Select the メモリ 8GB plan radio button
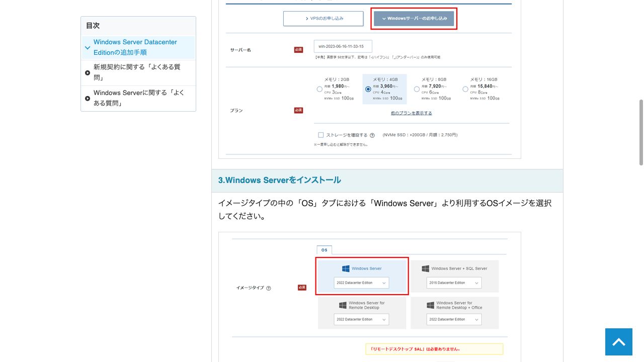The width and height of the screenshot is (644, 362). (x=417, y=89)
